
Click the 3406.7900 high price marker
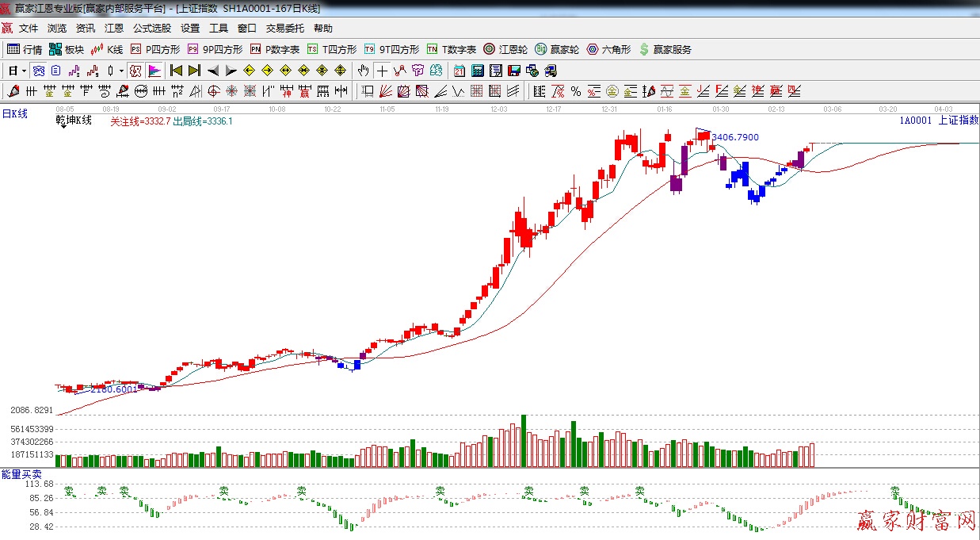click(x=734, y=137)
